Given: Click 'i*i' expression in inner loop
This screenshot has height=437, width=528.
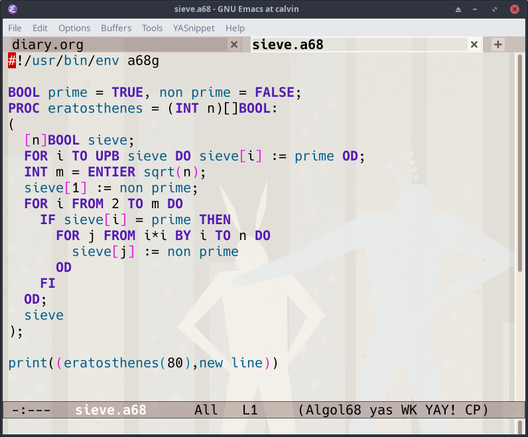Looking at the screenshot, I should (155, 236).
